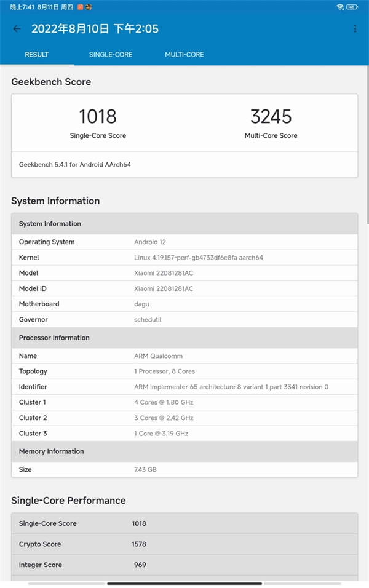The height and width of the screenshot is (588, 369).
Task: Tap the navigation gesture bar at bottom
Action: (184, 583)
